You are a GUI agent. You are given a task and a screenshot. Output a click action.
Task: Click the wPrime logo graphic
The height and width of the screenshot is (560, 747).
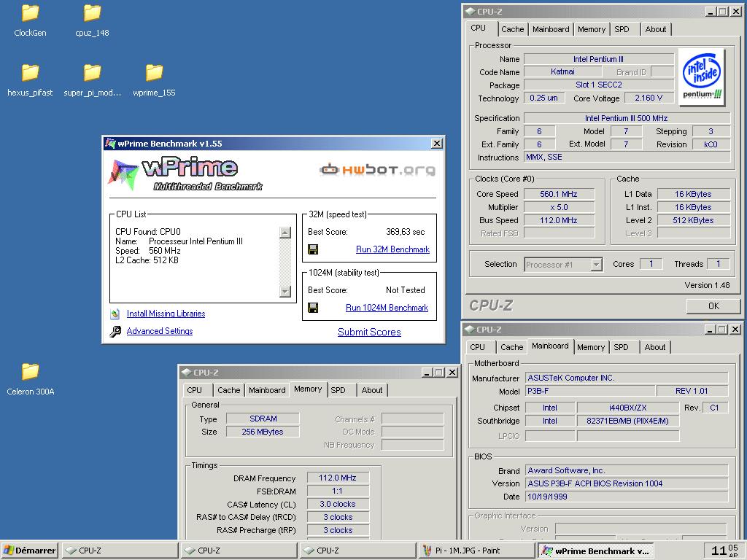186,174
